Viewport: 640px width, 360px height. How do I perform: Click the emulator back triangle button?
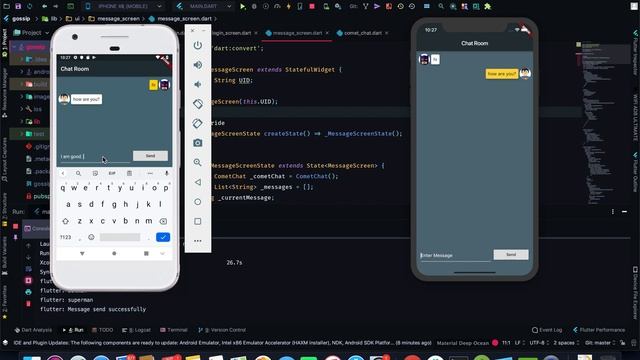pos(198,182)
